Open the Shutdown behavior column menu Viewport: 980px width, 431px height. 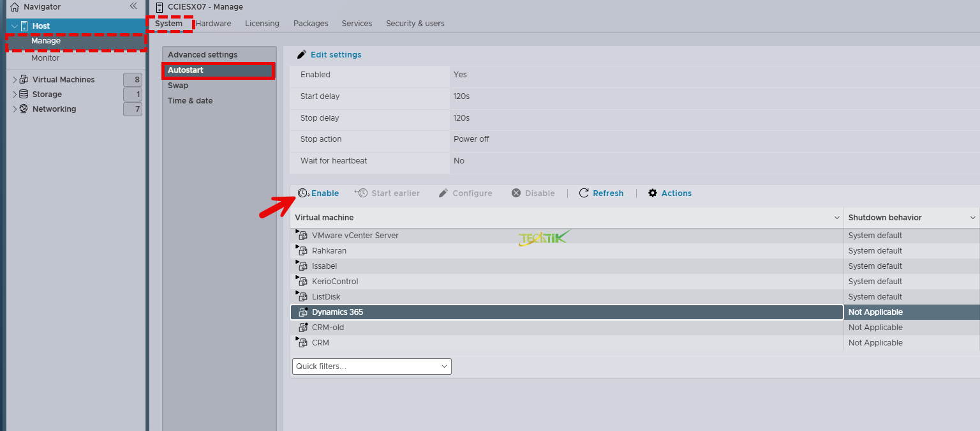tap(973, 218)
